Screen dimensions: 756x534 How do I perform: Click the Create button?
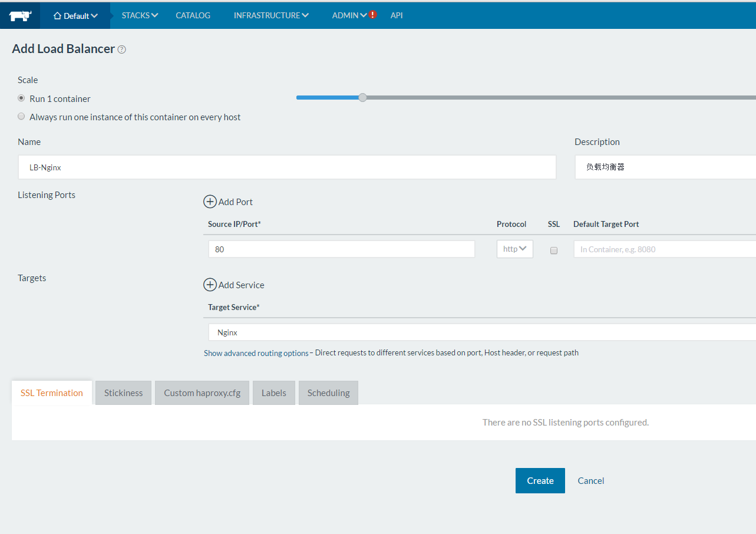point(540,480)
